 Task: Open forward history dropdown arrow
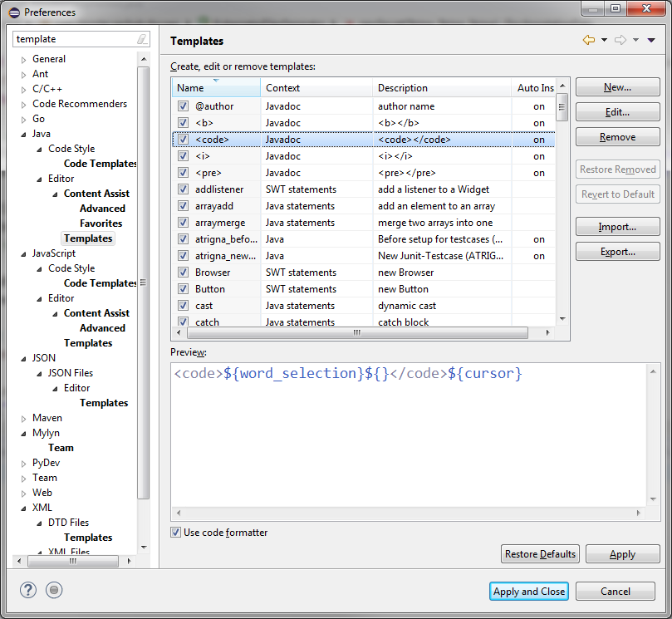point(636,40)
